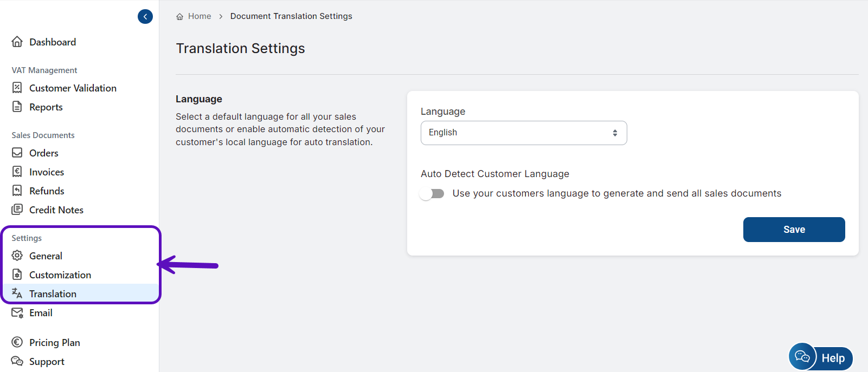The height and width of the screenshot is (372, 868).
Task: Open the Support menu item
Action: pyautogui.click(x=47, y=362)
